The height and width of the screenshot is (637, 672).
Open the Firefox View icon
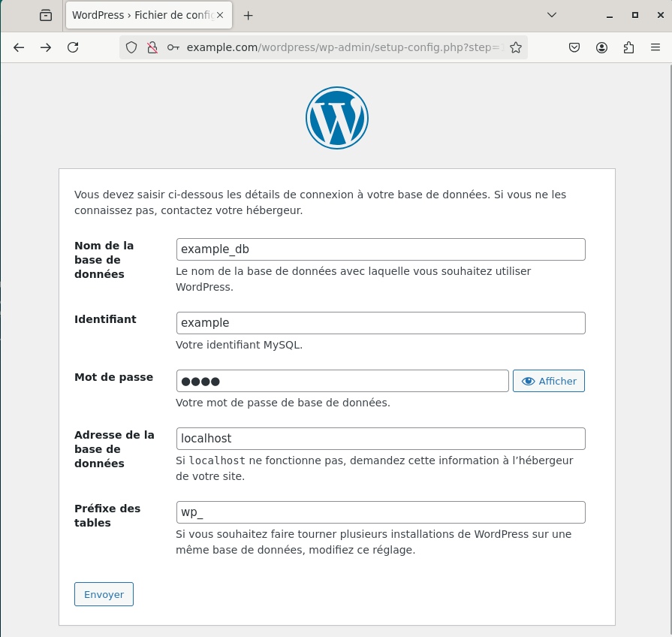coord(46,16)
